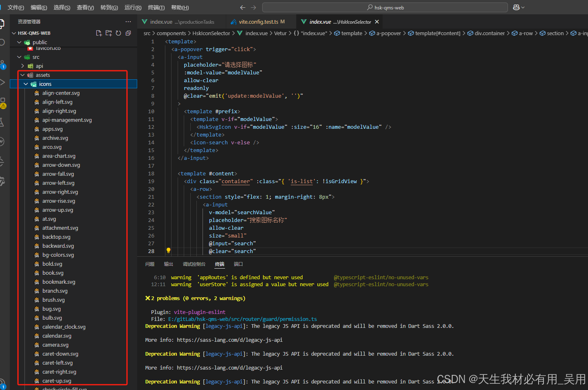Screen dimensions: 588x390
Task: Open the 文件(F) menu
Action: coord(16,7)
